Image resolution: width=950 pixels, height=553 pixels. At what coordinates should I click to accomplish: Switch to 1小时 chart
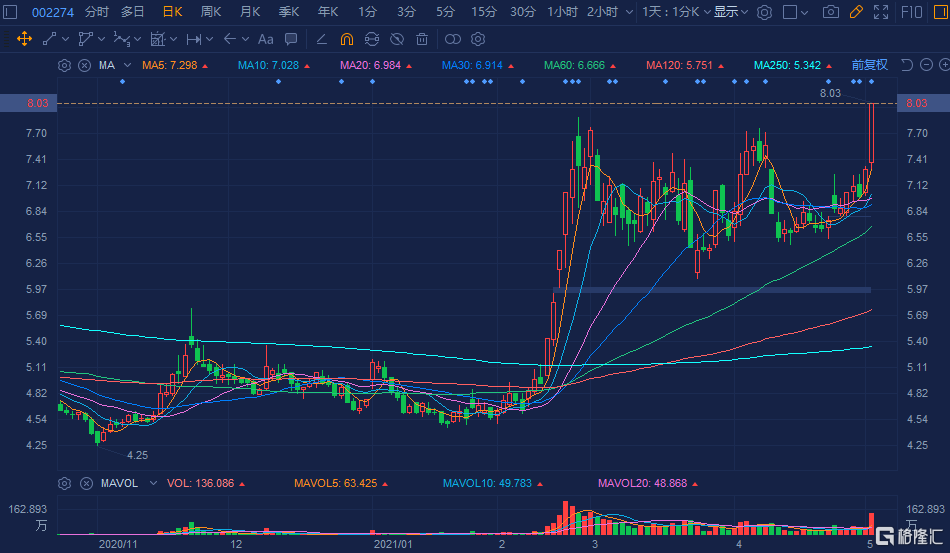coord(562,12)
